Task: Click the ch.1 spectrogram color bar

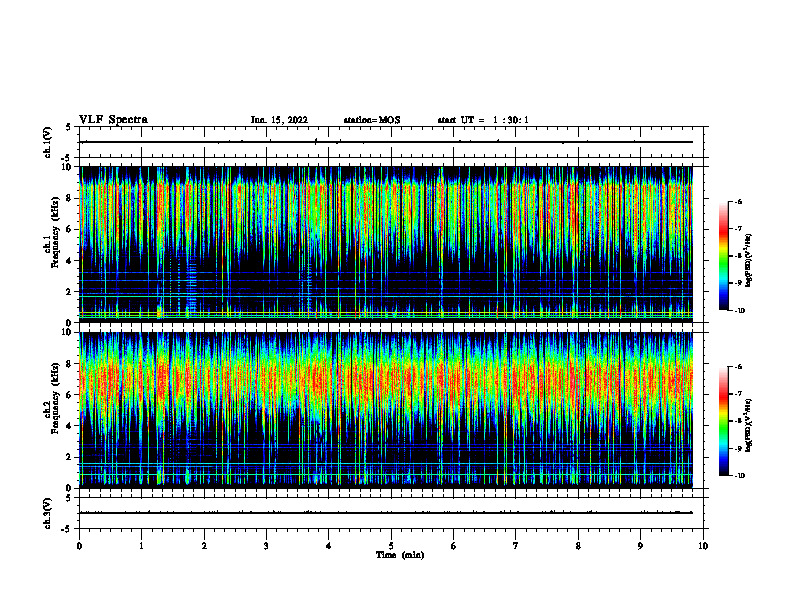Action: click(724, 256)
